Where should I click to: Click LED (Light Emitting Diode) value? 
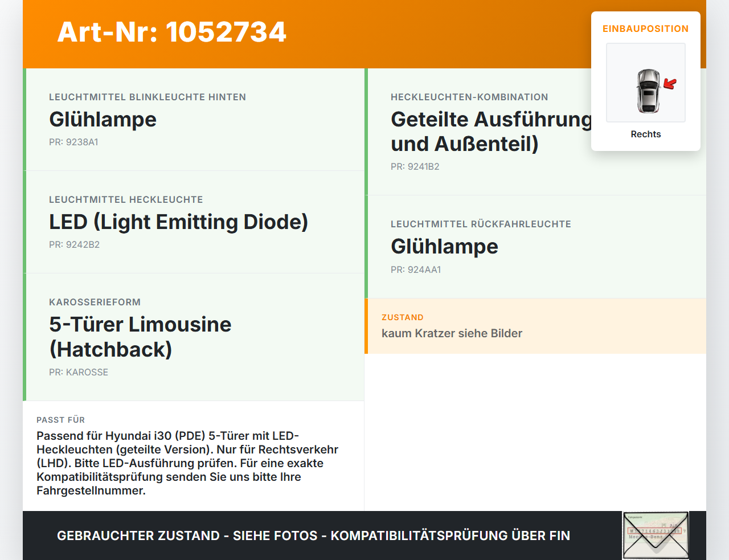click(178, 222)
